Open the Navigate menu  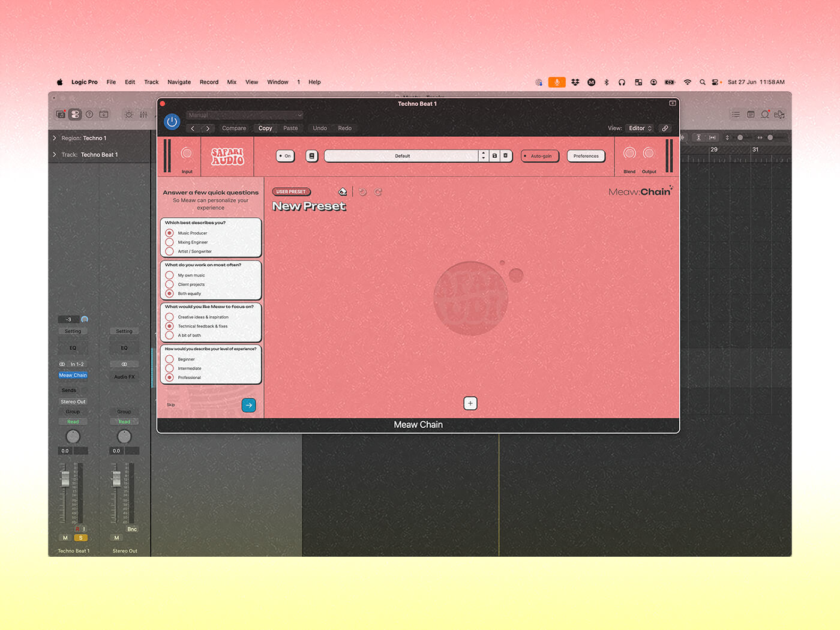(179, 82)
